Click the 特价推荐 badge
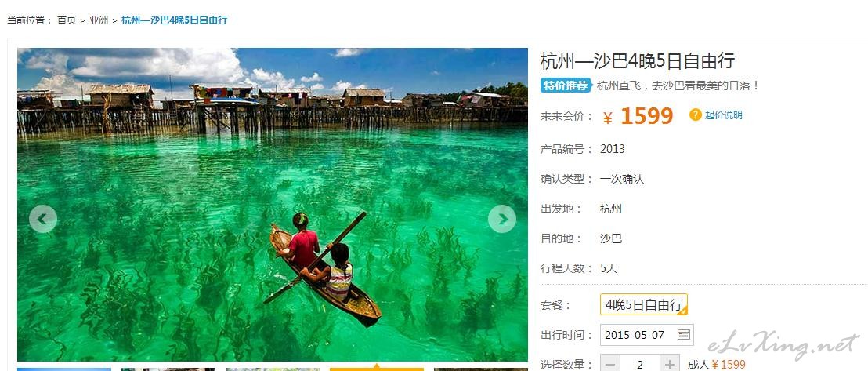This screenshot has width=868, height=371. coord(565,85)
